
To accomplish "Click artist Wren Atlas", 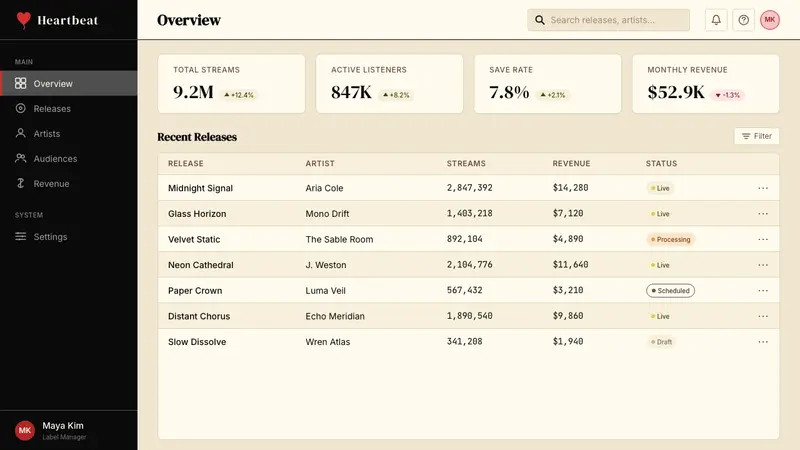I will tap(328, 342).
